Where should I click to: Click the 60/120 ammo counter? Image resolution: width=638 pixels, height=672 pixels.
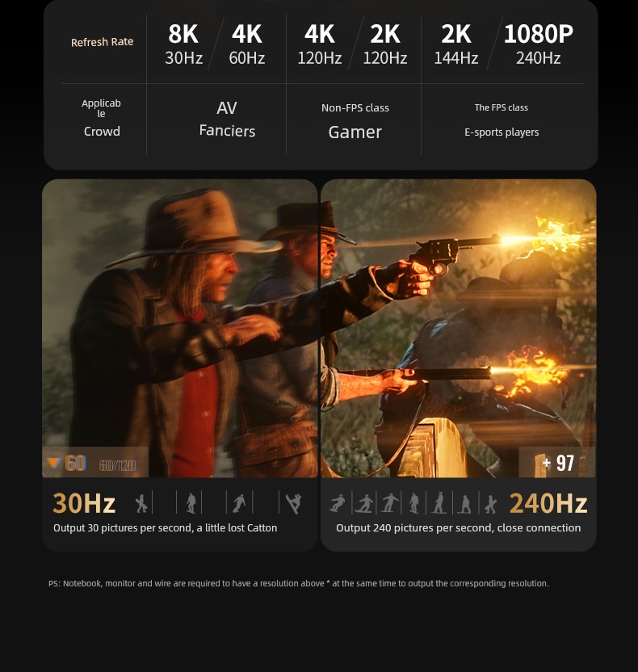pos(117,465)
